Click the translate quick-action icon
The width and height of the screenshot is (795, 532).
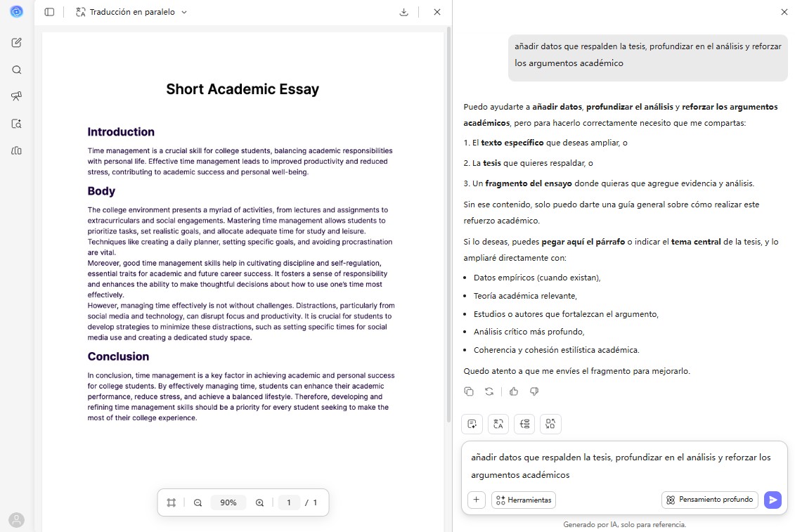(498, 424)
